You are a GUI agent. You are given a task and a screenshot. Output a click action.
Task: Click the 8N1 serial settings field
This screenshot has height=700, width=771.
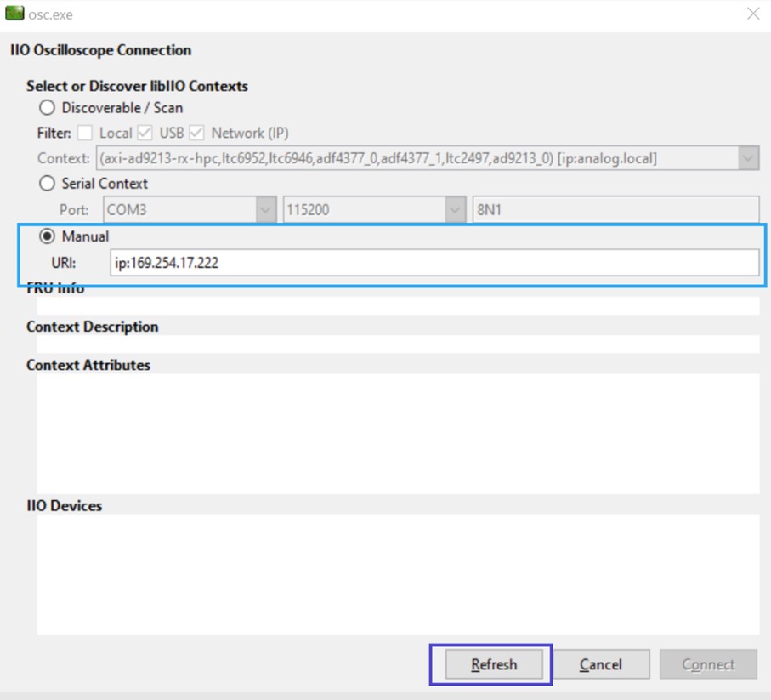(612, 209)
